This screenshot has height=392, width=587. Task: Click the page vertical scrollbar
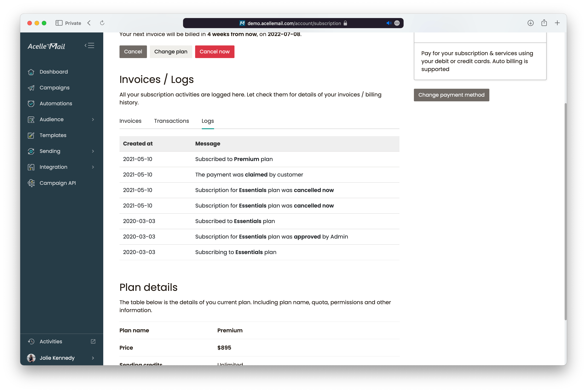tap(565, 212)
